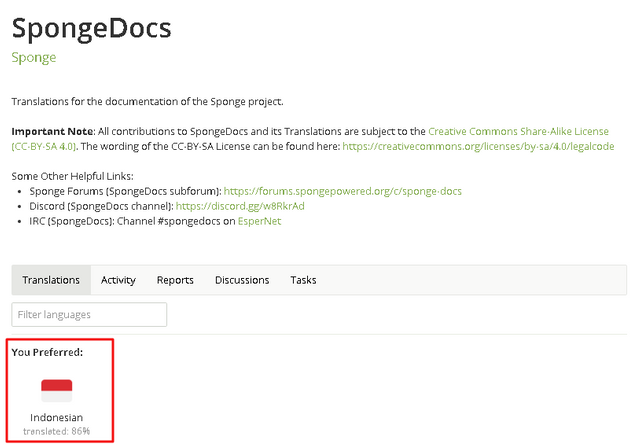Open the creativecommons.org legalcode URL
This screenshot has width=640, height=445.
pos(478,146)
